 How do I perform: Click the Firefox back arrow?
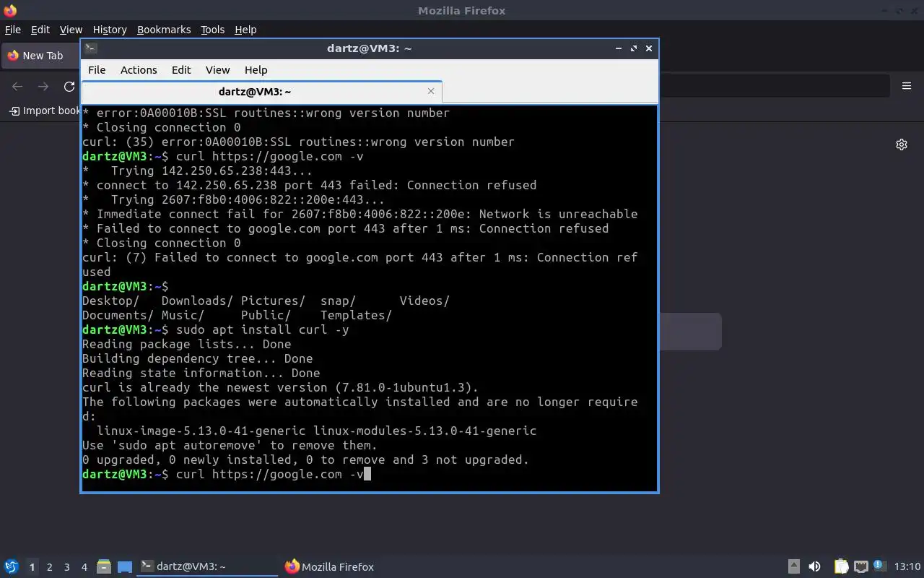coord(17,87)
